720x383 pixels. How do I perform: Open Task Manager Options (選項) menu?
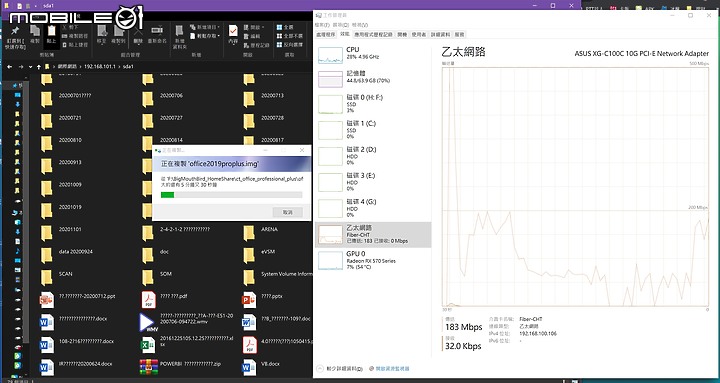pyautogui.click(x=341, y=24)
